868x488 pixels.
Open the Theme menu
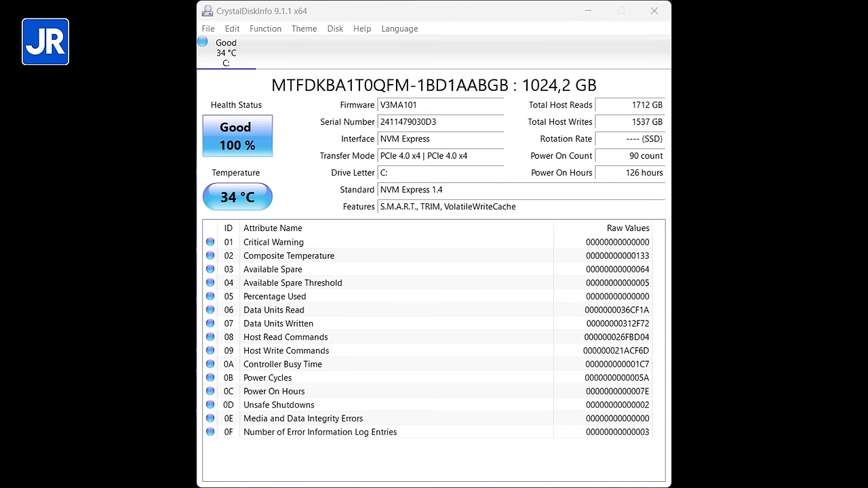[x=304, y=28]
